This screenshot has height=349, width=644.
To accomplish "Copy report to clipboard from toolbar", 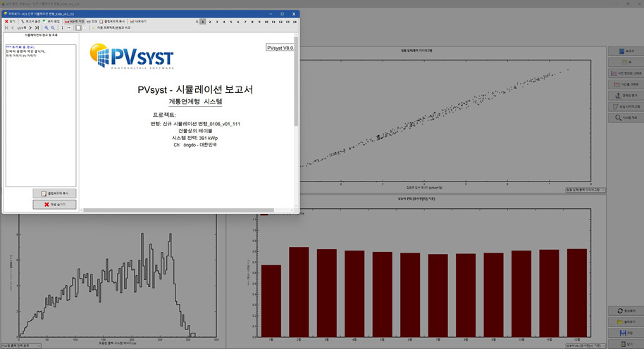I will coord(112,21).
